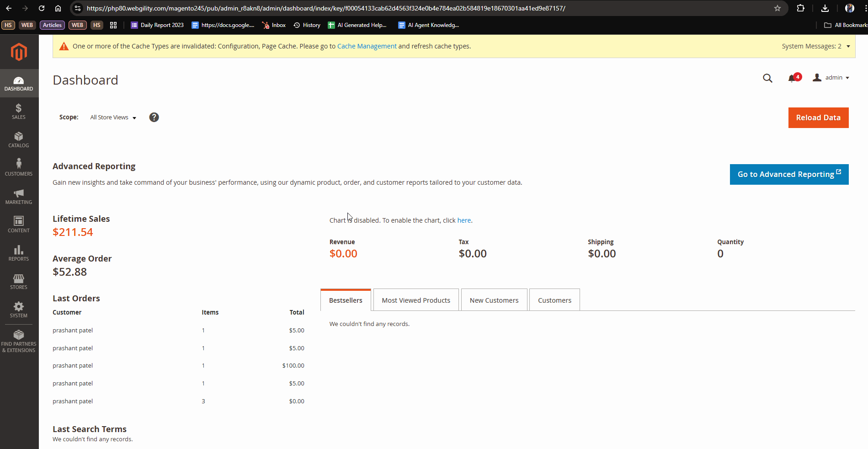
Task: Click 'here' link to enable chart
Action: coord(463,220)
